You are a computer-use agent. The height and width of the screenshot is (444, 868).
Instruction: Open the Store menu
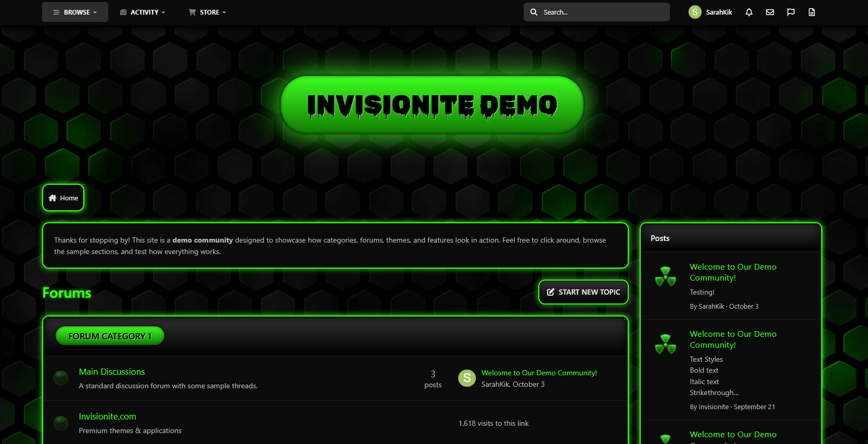(x=207, y=12)
